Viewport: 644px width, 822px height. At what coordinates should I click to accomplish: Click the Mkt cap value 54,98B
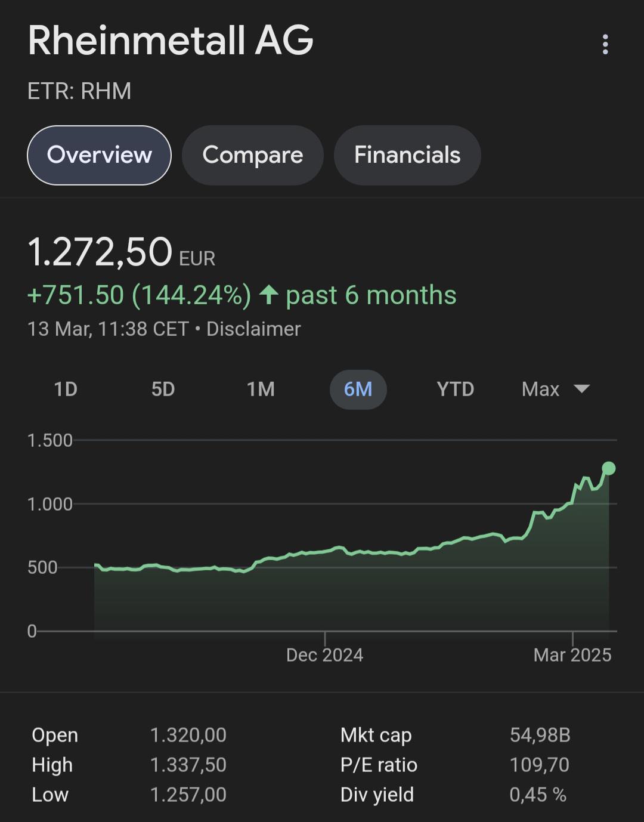tap(540, 735)
